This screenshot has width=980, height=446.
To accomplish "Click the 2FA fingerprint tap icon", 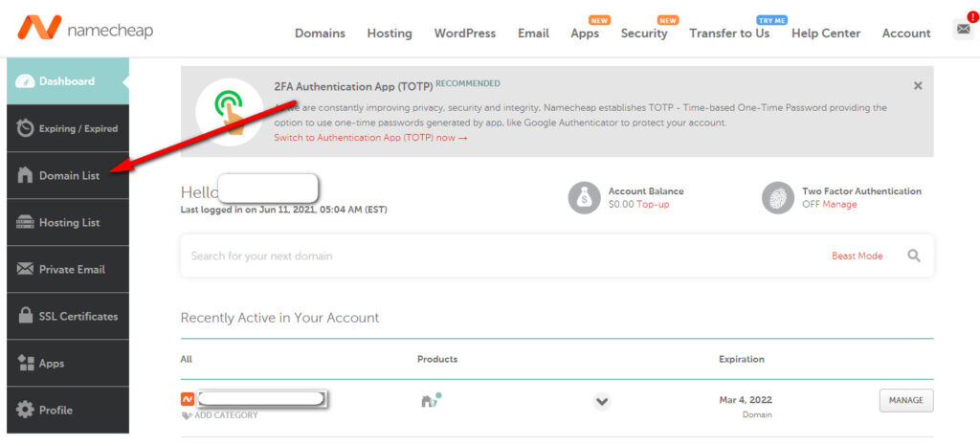I will [x=229, y=112].
